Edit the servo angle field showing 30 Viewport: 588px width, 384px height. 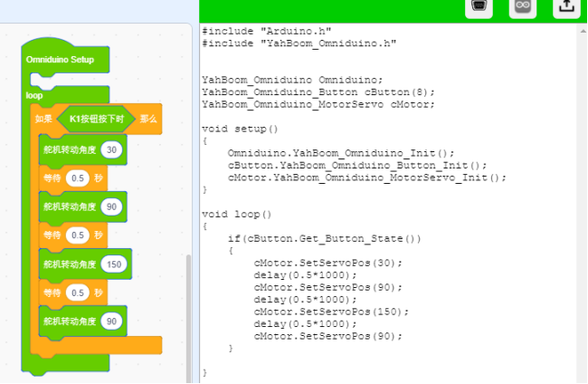point(112,149)
